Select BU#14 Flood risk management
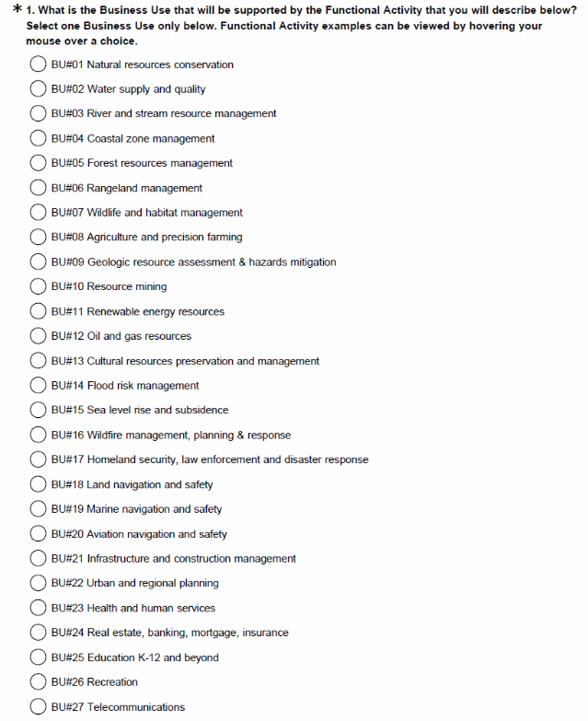The image size is (588, 721). (x=39, y=386)
